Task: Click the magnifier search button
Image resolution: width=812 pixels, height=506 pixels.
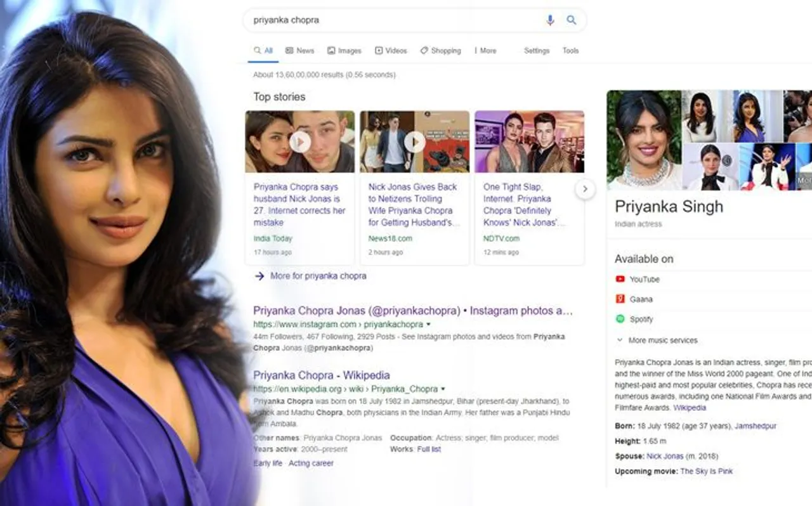Action: pos(572,20)
